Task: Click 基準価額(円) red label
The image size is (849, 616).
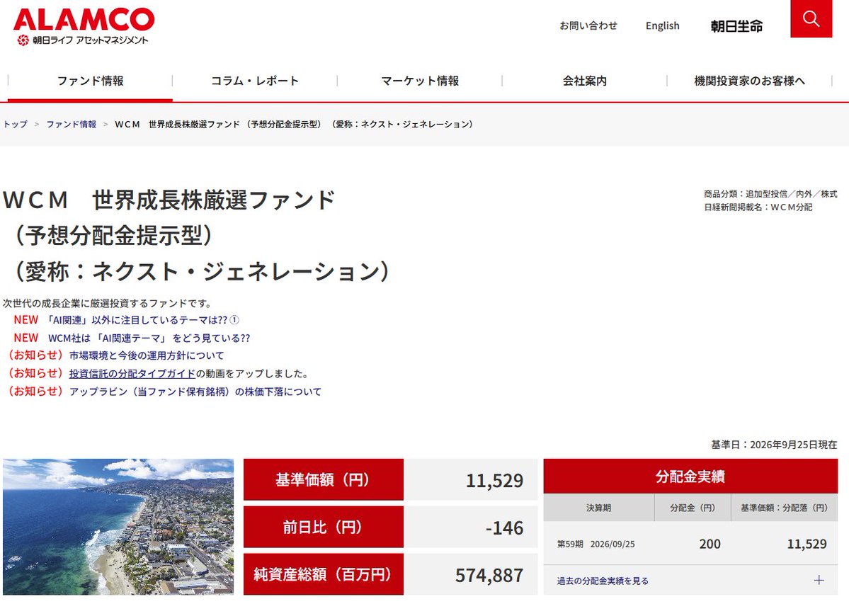Action: tap(324, 479)
